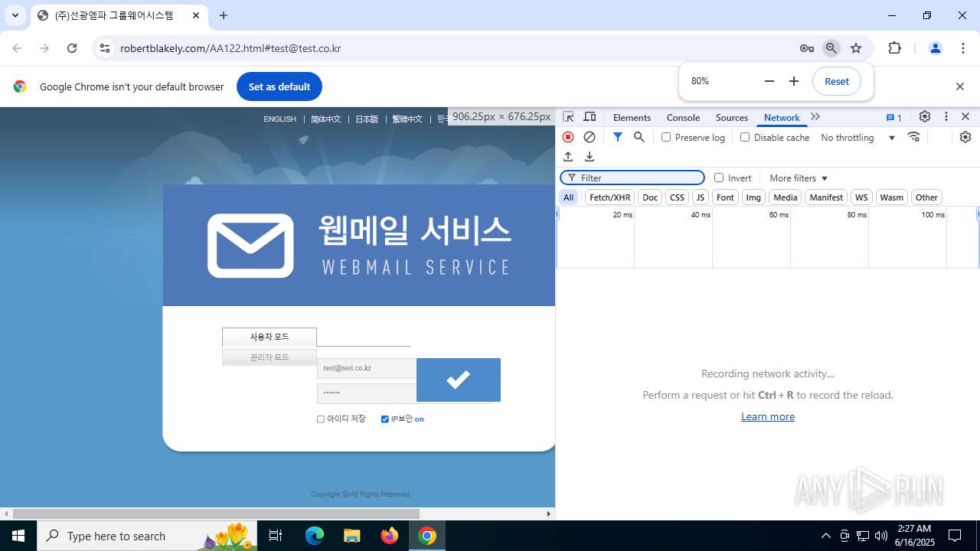Dismiss the default browser infobar
Screen dimensions: 980x551
(960, 86)
